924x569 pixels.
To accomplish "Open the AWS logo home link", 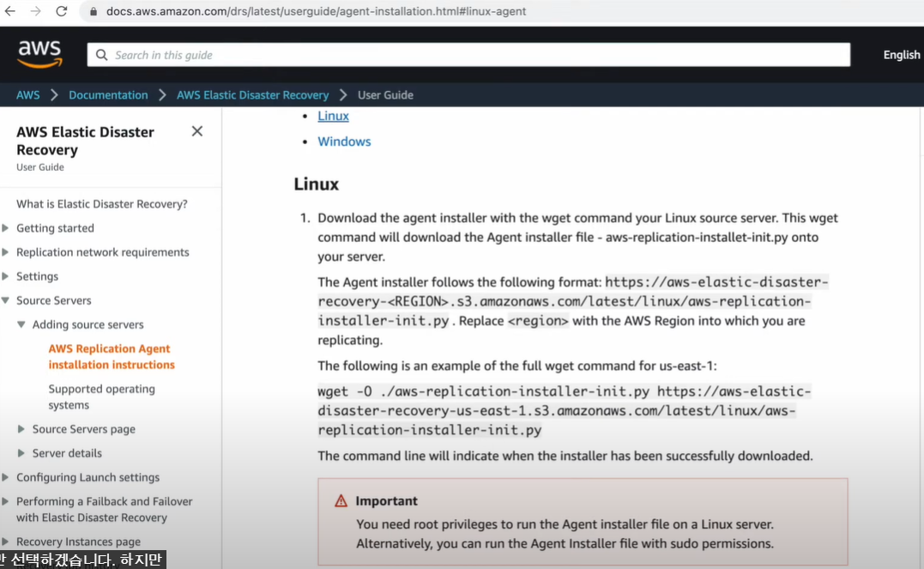I will click(39, 54).
